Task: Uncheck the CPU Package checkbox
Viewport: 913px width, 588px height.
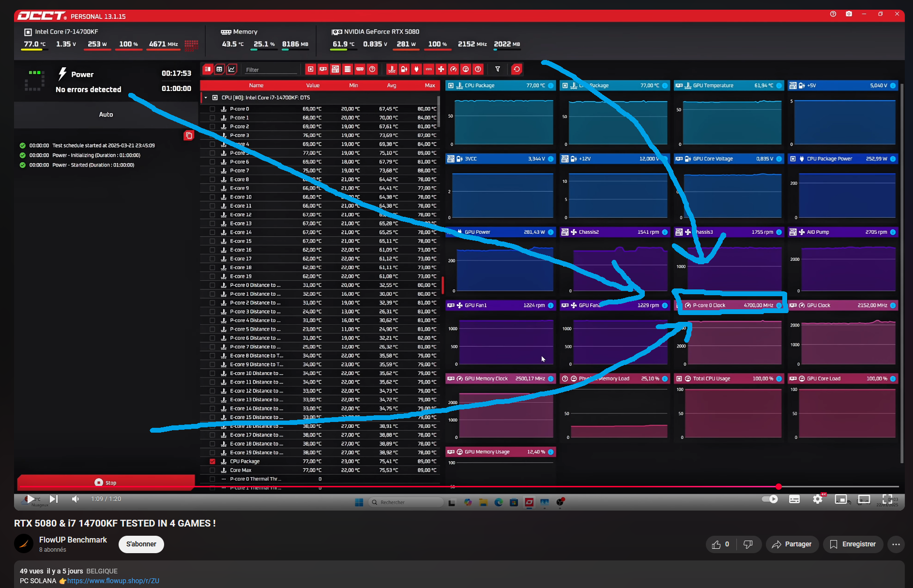Action: coord(213,461)
